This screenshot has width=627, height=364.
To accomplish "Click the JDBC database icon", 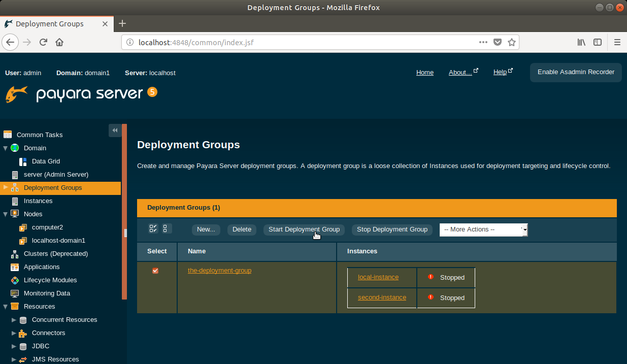I will (x=23, y=346).
